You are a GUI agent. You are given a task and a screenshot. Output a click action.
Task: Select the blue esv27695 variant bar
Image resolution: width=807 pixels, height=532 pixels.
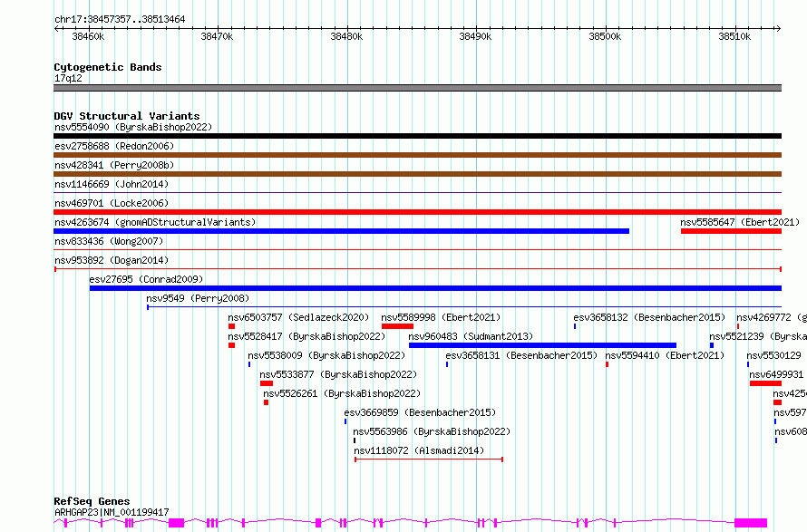point(435,288)
